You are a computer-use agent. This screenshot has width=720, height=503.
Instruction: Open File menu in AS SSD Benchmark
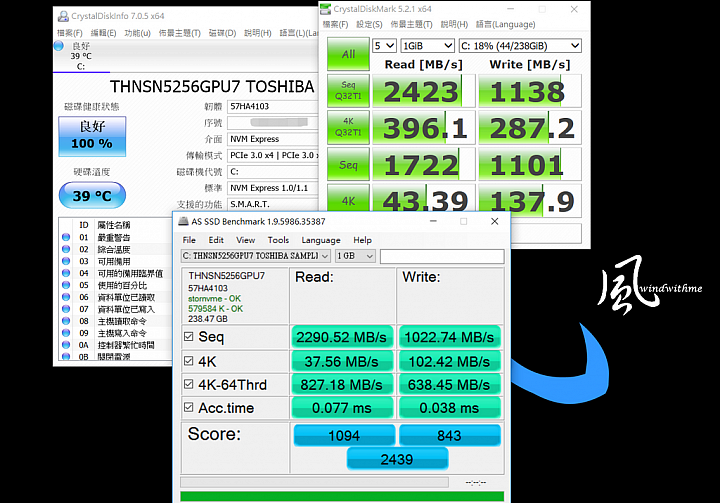[x=189, y=240]
